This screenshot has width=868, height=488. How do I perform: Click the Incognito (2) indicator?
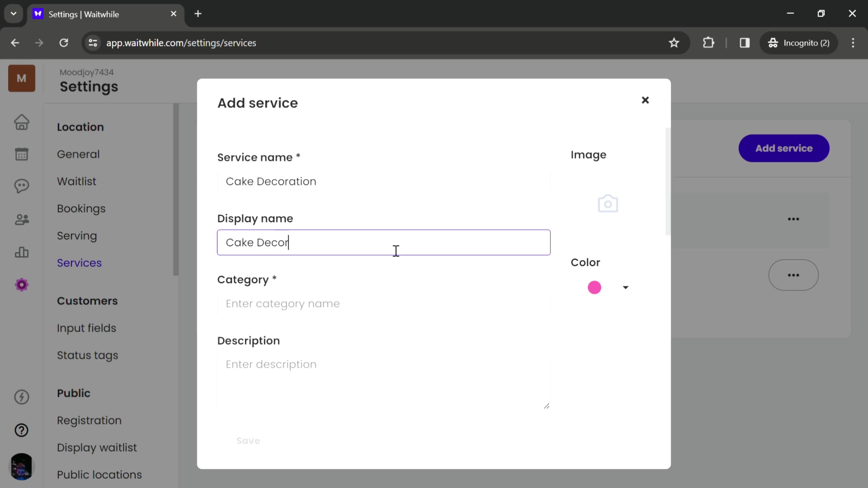[x=799, y=43]
